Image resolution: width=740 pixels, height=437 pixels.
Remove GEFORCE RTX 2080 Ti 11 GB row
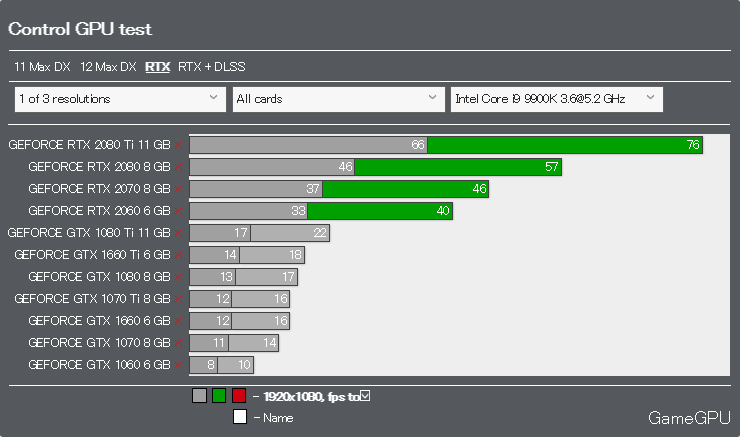coord(178,145)
